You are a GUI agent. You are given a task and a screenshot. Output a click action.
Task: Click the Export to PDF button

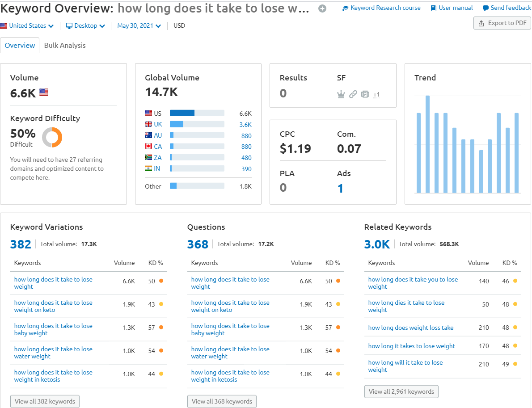click(x=502, y=23)
